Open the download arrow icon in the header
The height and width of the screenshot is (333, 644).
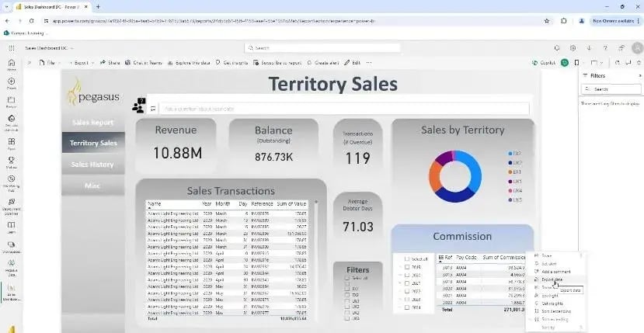coord(589,48)
